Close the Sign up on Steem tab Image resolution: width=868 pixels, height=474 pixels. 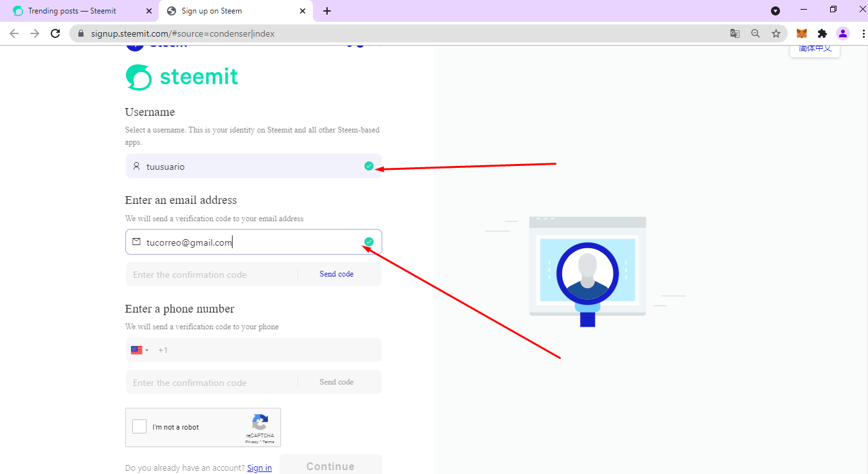303,11
